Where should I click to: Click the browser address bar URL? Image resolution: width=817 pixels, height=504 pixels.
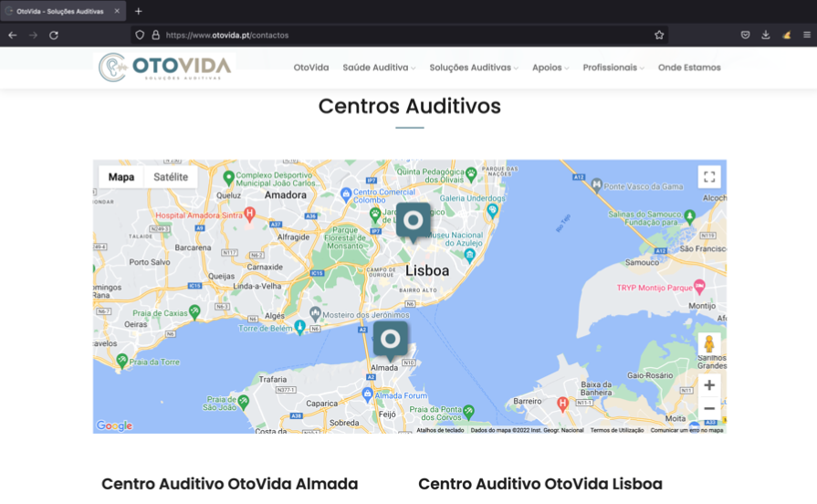point(227,35)
